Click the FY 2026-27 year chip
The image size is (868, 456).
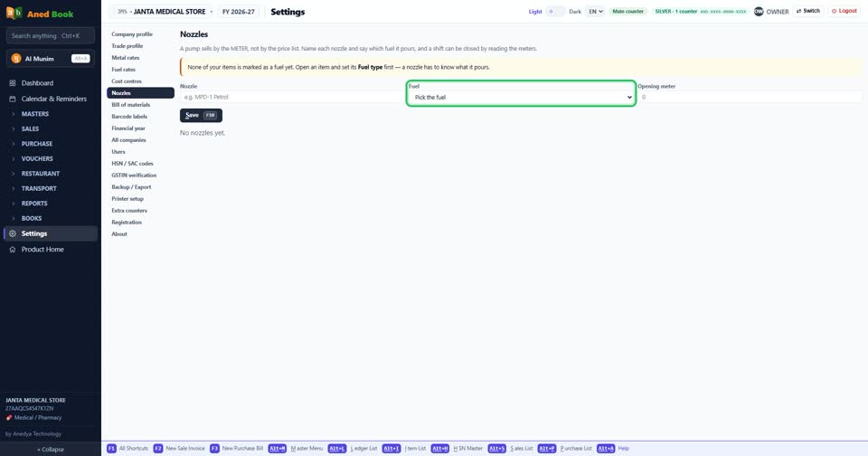click(238, 11)
